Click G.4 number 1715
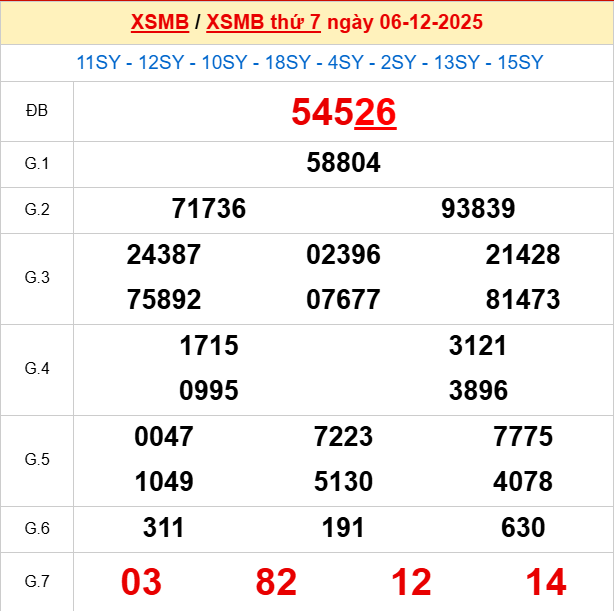614x611 pixels. [x=208, y=346]
